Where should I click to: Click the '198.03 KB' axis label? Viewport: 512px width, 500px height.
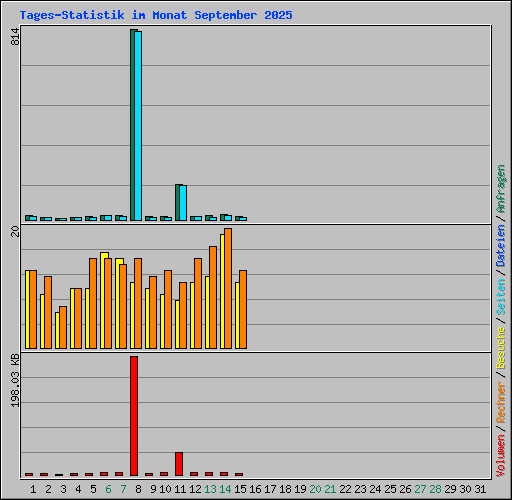(x=15, y=380)
